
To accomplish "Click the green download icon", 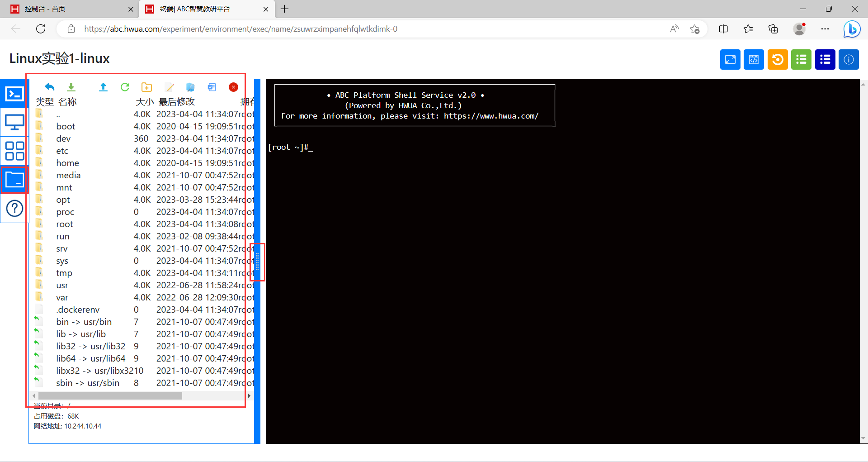I will [x=71, y=87].
